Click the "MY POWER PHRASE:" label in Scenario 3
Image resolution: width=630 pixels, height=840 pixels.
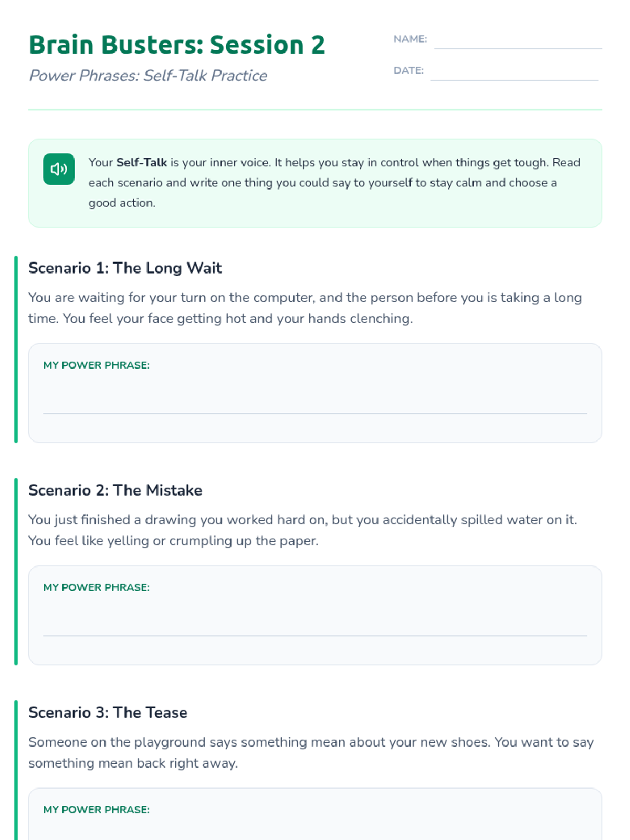96,810
